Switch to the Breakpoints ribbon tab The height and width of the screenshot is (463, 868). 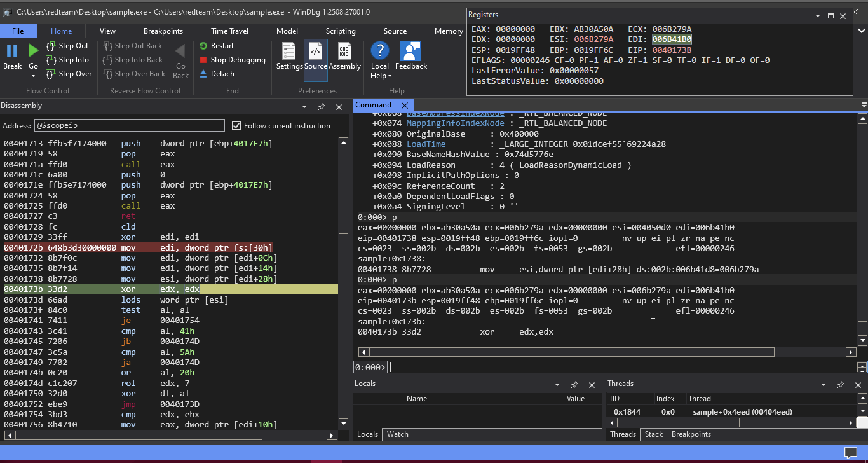tap(163, 31)
